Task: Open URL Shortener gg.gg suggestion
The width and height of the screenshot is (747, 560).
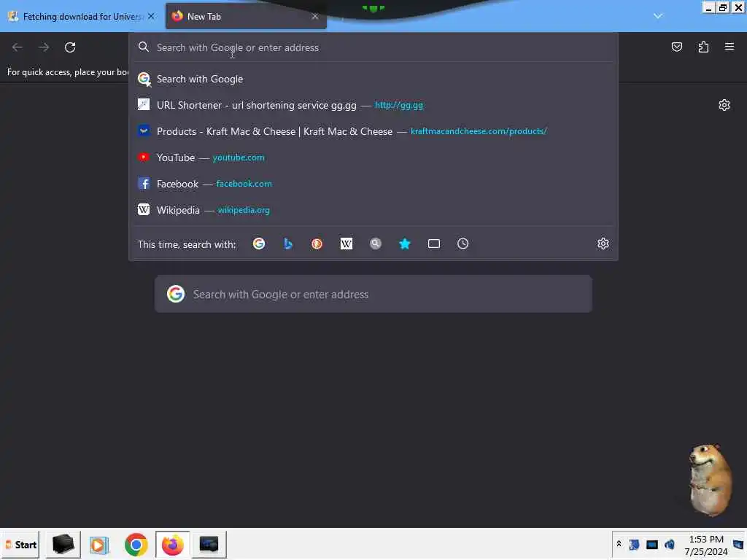Action: (373, 105)
